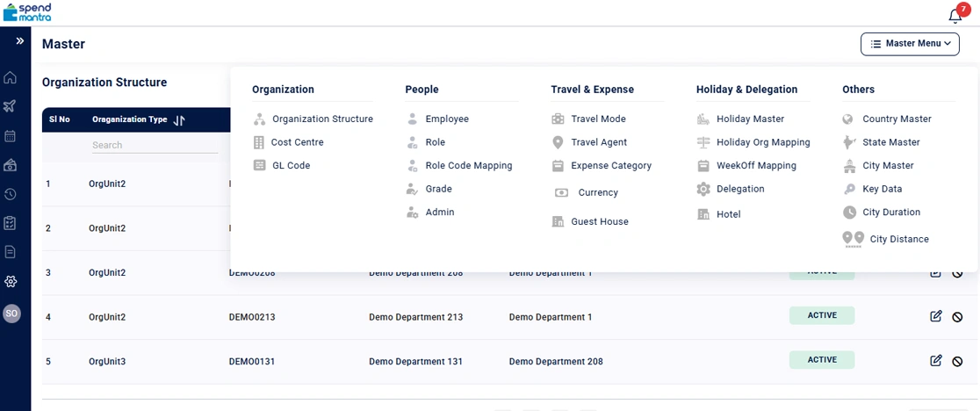Click the Hotel building icon
The height and width of the screenshot is (411, 980).
[703, 214]
